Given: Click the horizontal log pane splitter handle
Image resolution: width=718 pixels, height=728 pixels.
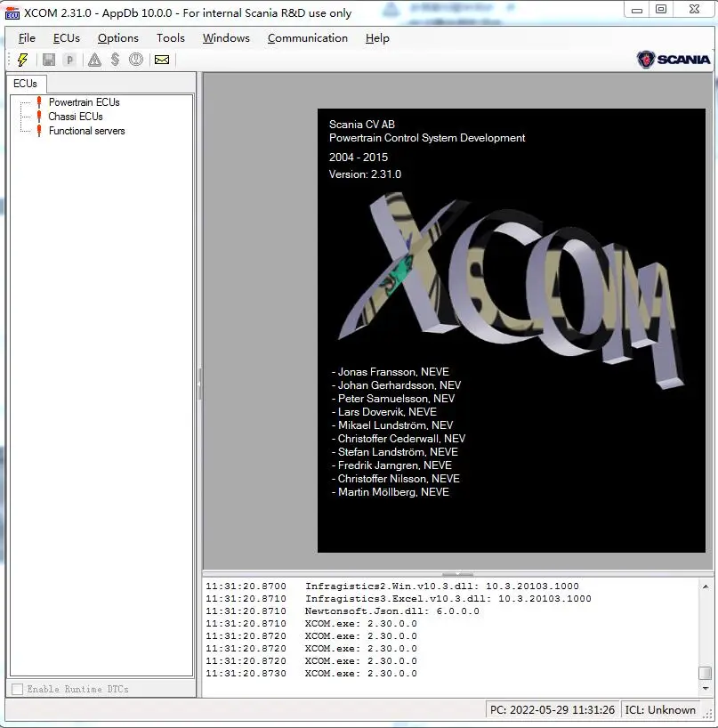Looking at the screenshot, I should (457, 574).
